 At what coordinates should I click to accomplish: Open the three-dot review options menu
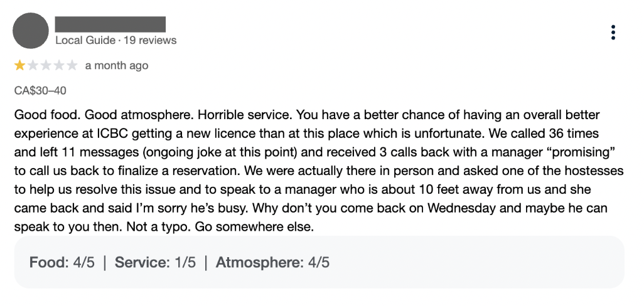coord(613,33)
